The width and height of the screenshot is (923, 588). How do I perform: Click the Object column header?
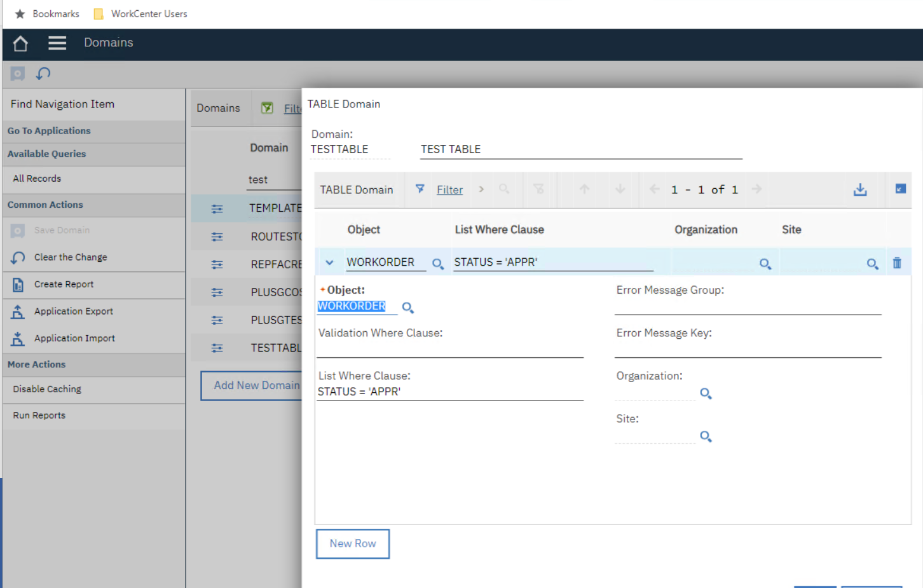click(x=364, y=230)
